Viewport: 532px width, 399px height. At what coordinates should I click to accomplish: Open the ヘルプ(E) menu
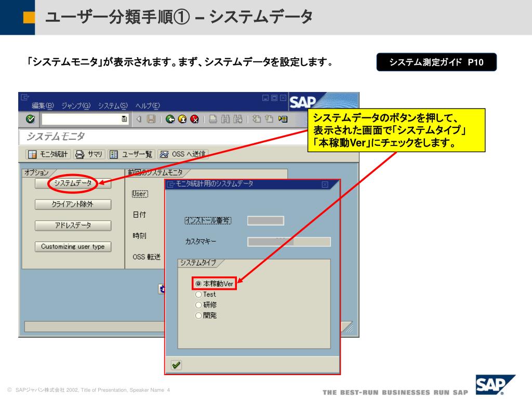coord(148,106)
